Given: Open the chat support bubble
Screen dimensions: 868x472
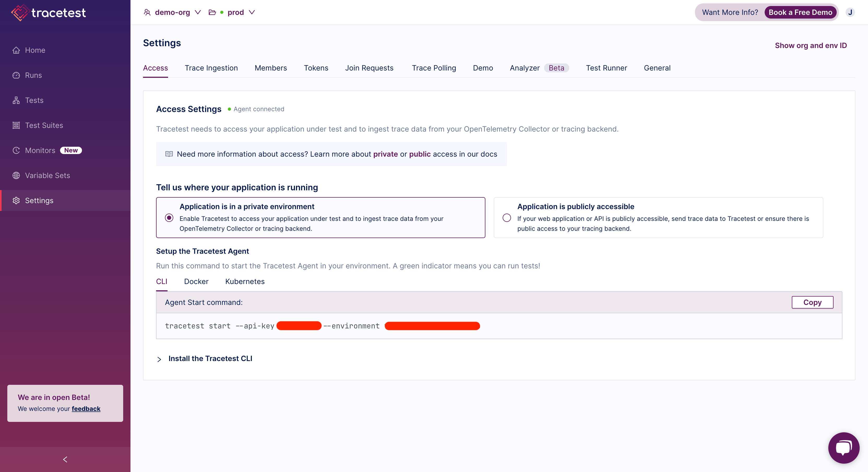Looking at the screenshot, I should 843,448.
